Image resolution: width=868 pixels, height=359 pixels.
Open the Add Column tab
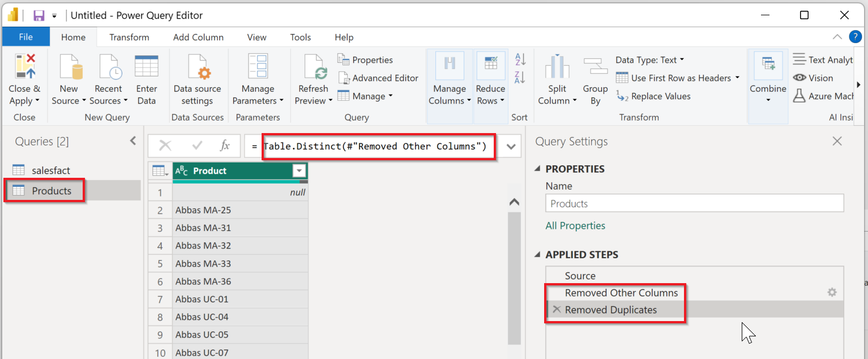click(198, 37)
